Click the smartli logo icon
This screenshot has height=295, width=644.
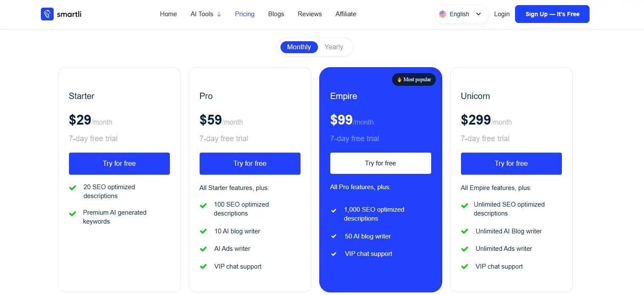[x=47, y=14]
